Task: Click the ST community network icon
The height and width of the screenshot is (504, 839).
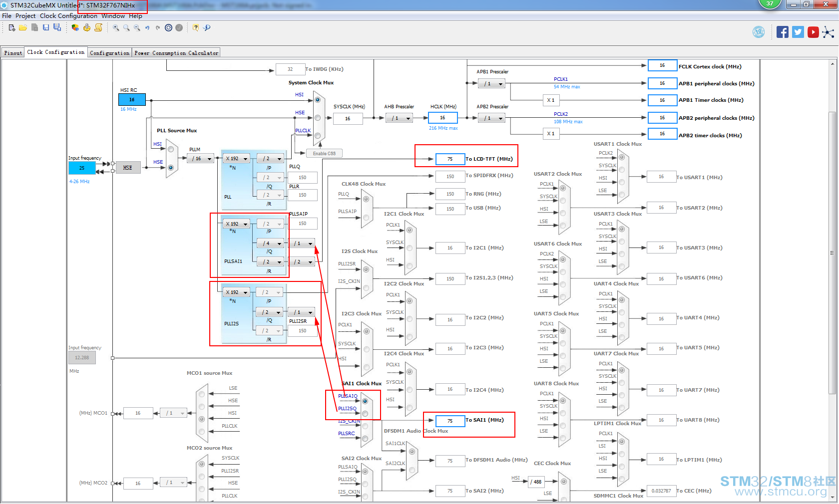Action: (x=828, y=32)
